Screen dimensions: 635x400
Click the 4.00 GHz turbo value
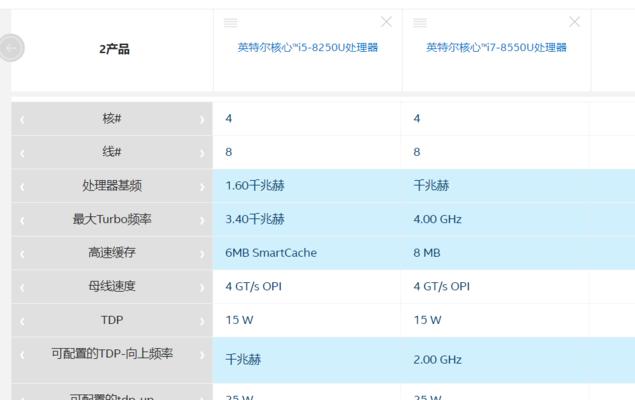tap(437, 219)
